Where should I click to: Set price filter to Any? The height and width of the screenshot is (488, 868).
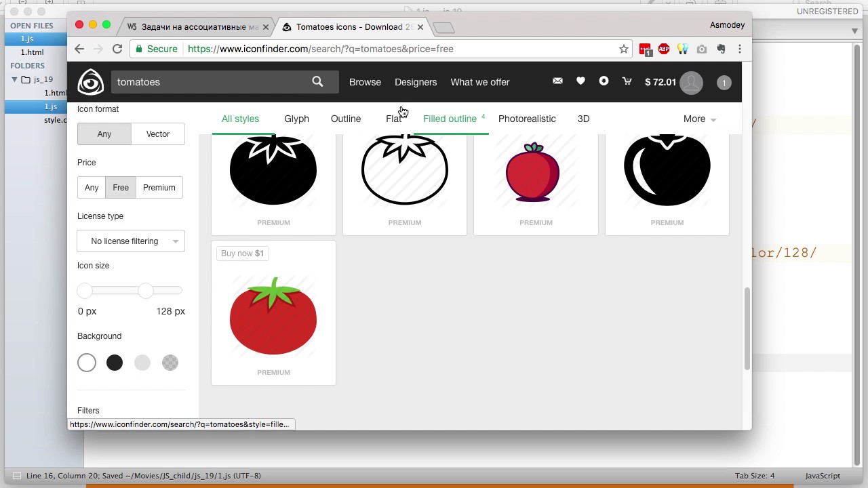(x=92, y=187)
